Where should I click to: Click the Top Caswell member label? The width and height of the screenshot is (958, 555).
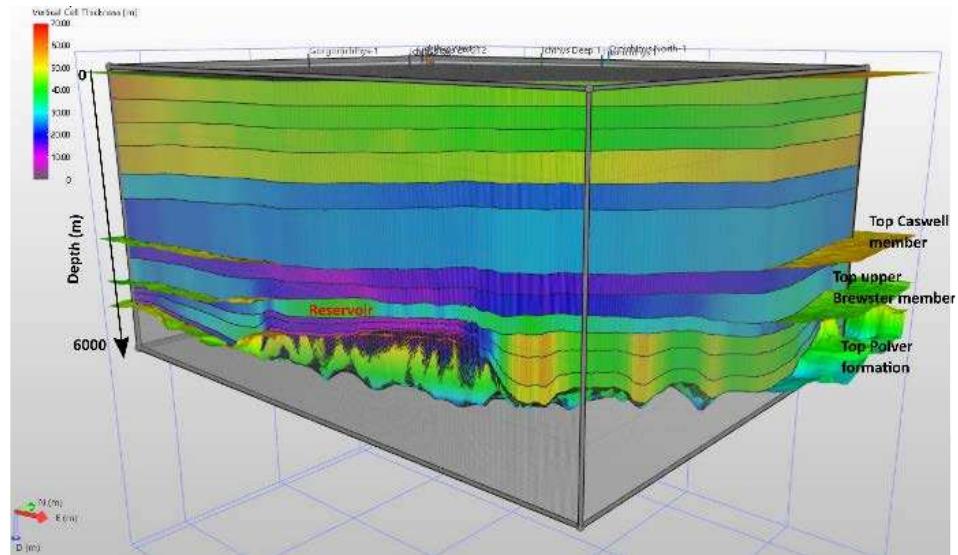pos(909,232)
